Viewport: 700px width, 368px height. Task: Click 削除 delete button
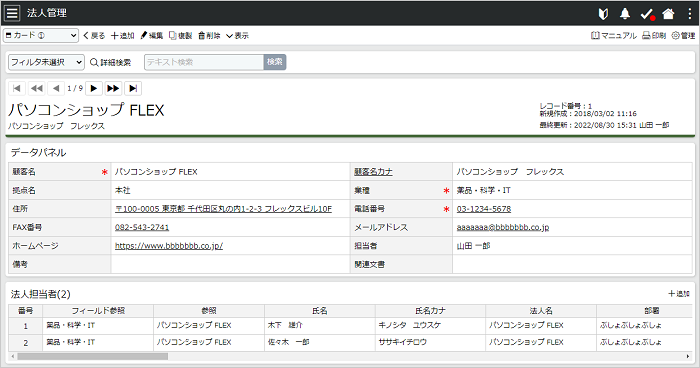coord(209,36)
